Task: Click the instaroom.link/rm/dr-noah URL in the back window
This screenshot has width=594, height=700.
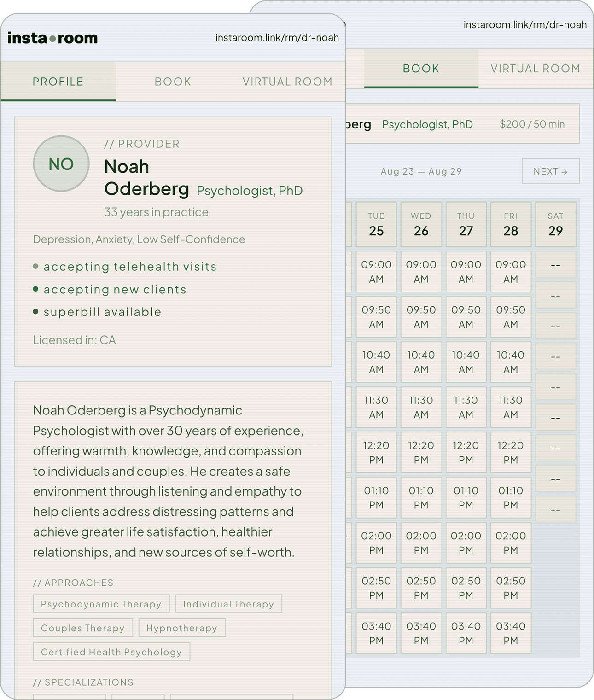Action: [525, 25]
